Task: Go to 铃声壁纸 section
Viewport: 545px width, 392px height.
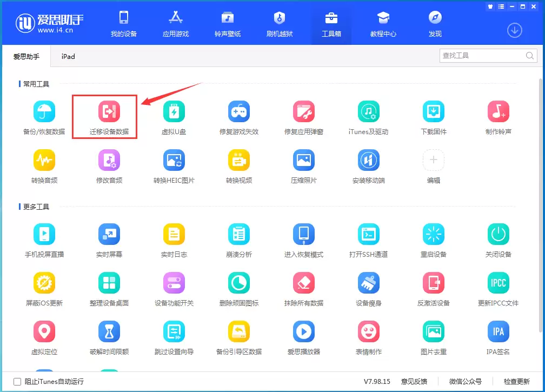Action: coord(228,23)
